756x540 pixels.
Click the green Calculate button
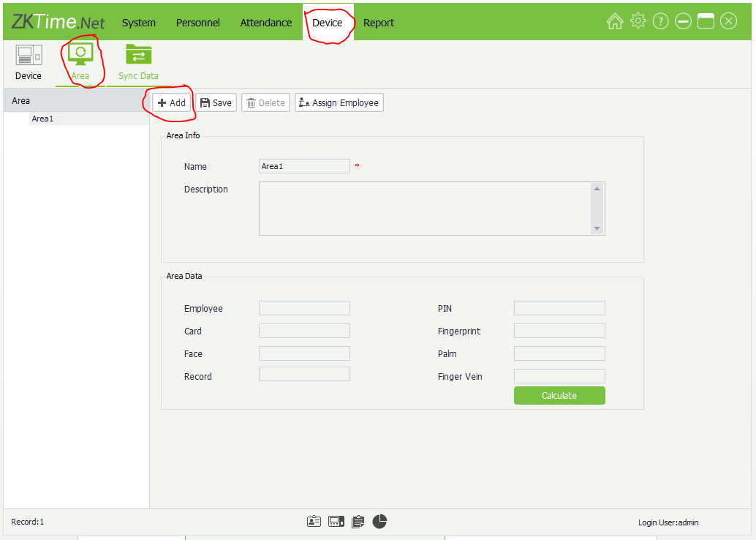[559, 396]
